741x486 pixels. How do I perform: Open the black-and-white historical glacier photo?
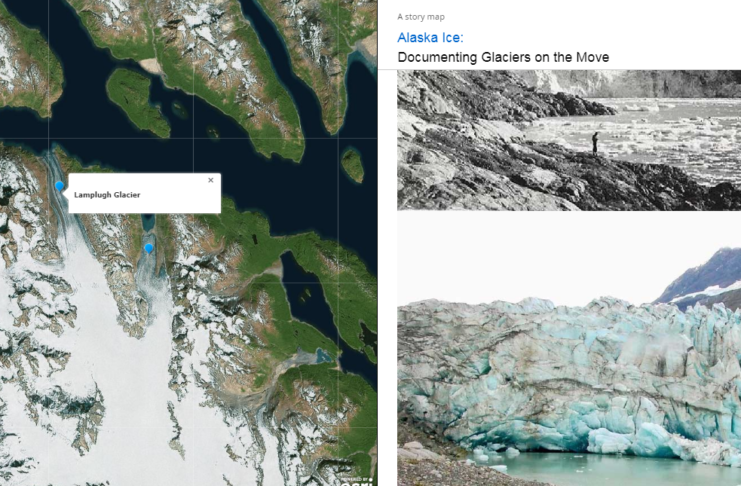[x=568, y=140]
